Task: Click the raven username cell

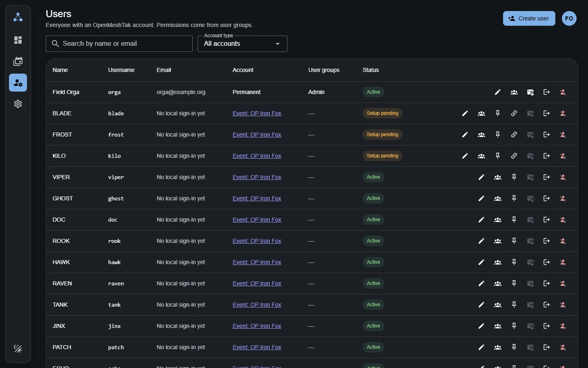Action: click(116, 284)
